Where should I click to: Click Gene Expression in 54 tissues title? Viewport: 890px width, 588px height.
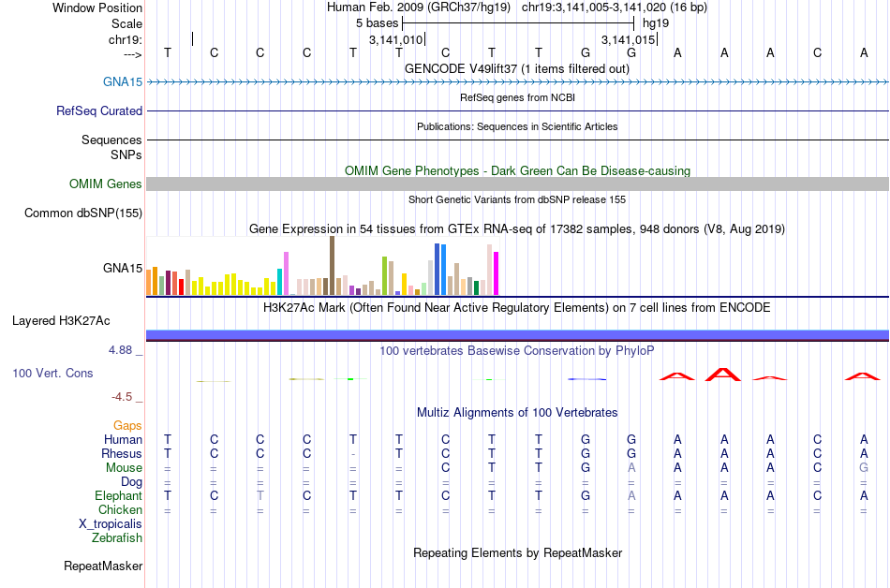coord(517,229)
